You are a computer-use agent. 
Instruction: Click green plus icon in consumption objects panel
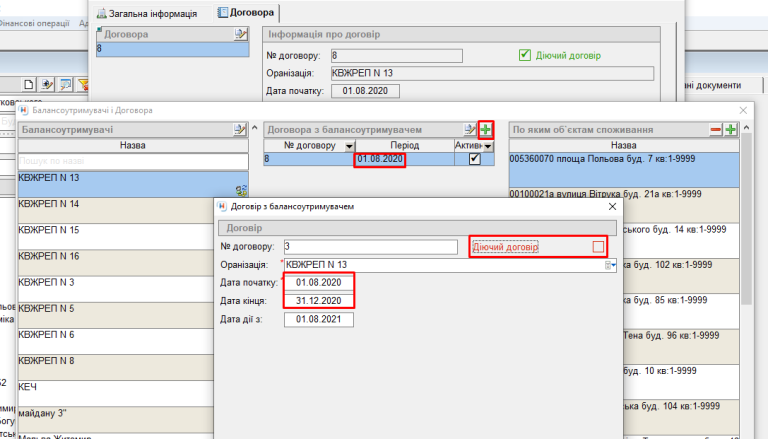coord(731,130)
